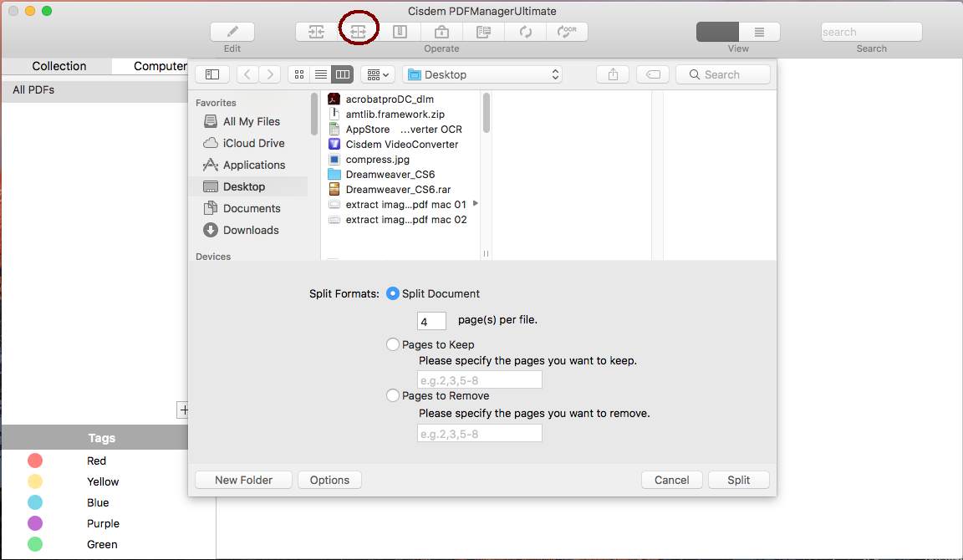Image resolution: width=963 pixels, height=560 pixels.
Task: Click the main window search field
Action: click(x=872, y=32)
